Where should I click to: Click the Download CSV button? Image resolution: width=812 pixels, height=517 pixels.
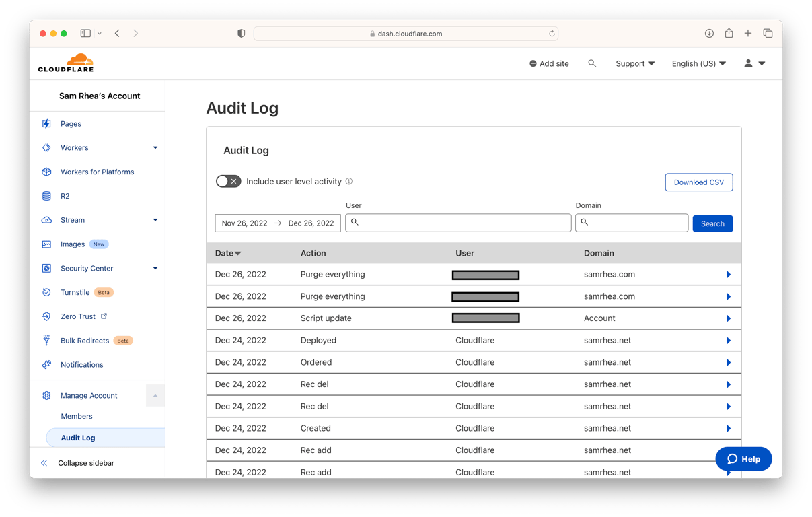(699, 182)
